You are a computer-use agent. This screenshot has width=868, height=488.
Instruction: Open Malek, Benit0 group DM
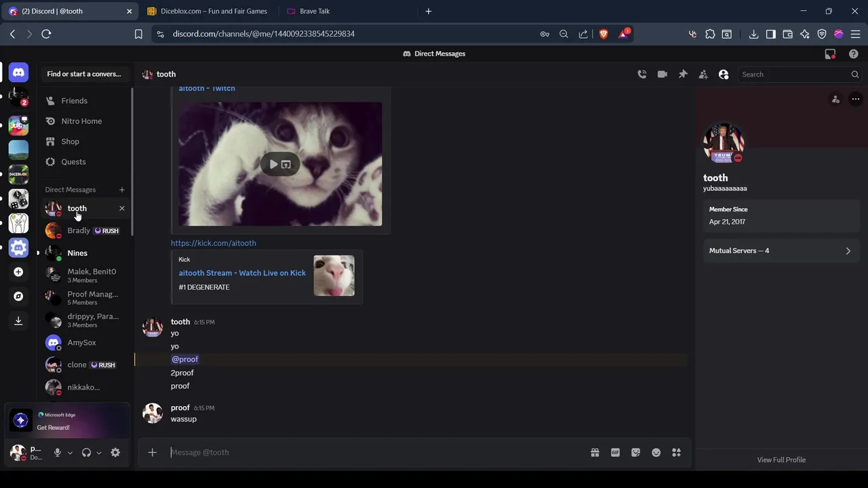(85, 275)
